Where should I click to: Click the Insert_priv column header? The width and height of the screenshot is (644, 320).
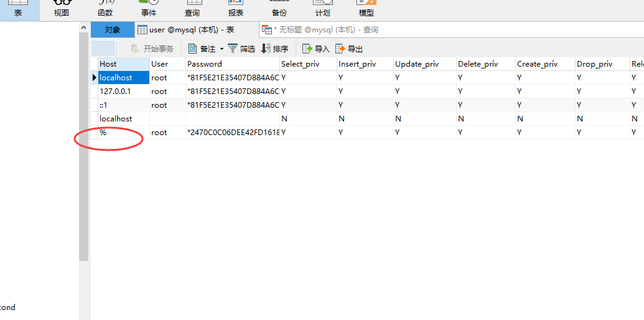pyautogui.click(x=365, y=64)
